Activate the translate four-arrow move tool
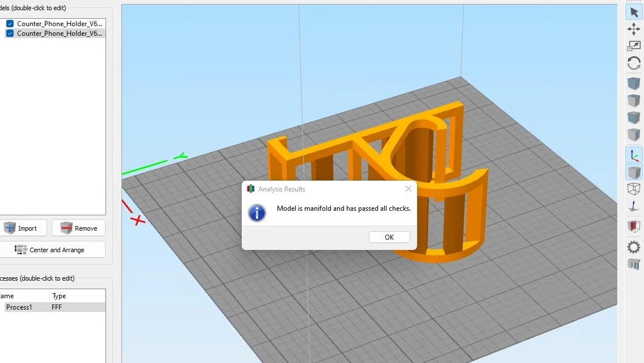 pos(634,29)
